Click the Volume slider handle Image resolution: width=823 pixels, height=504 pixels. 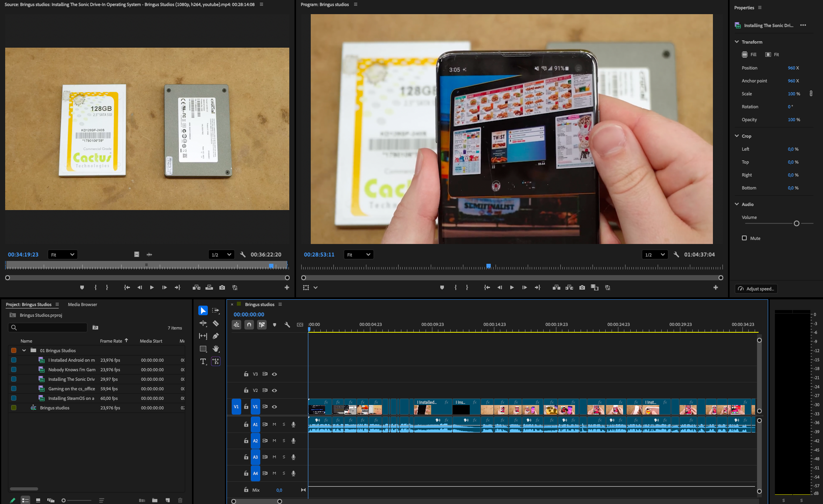click(796, 223)
